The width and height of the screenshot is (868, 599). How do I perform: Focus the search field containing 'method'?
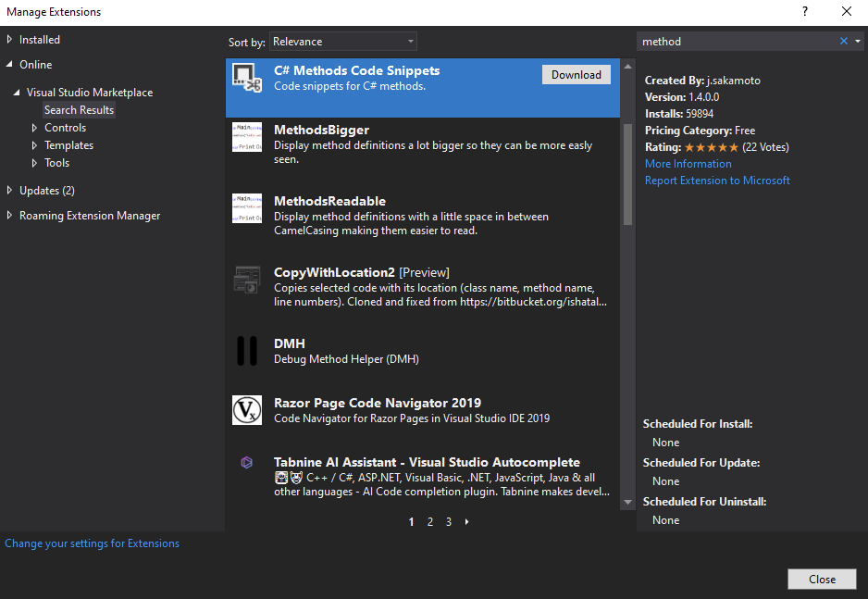[x=738, y=42]
